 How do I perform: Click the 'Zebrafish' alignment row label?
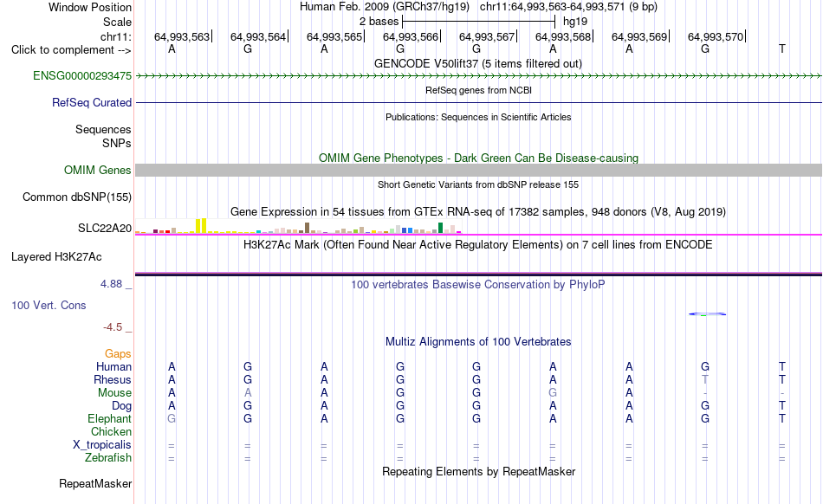pos(108,458)
